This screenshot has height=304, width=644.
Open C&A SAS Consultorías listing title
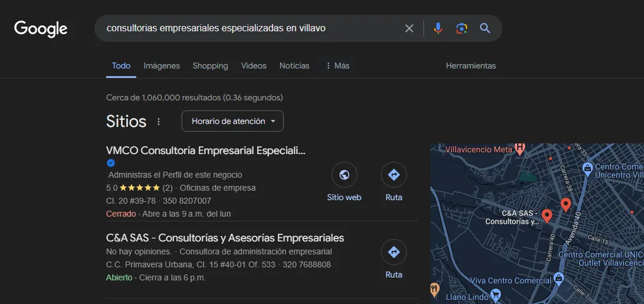click(225, 238)
